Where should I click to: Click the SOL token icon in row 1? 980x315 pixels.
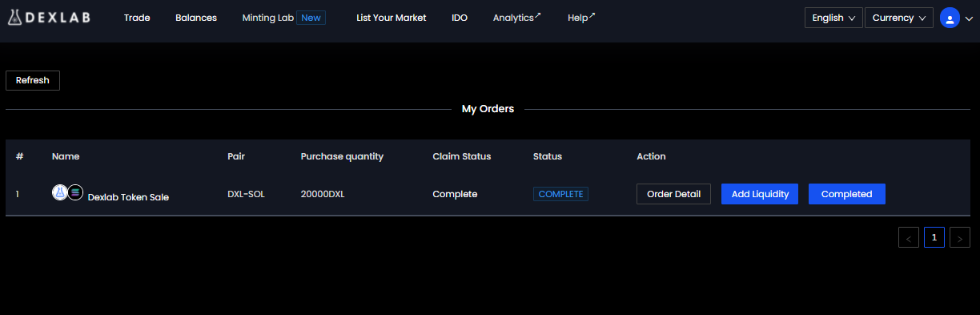(75, 192)
